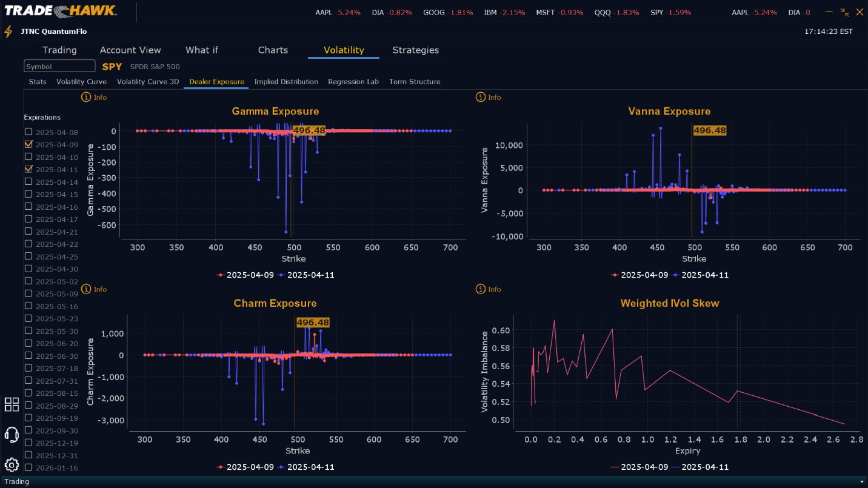
Task: Click 2025-04-09 legend under Weighted IVol Skew
Action: click(x=640, y=467)
